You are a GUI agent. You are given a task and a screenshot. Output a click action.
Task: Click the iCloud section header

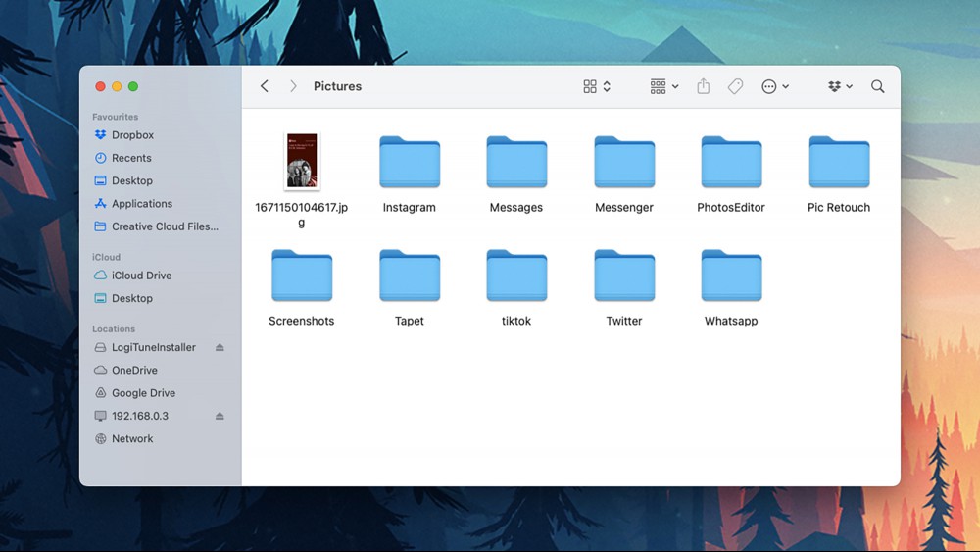[106, 257]
